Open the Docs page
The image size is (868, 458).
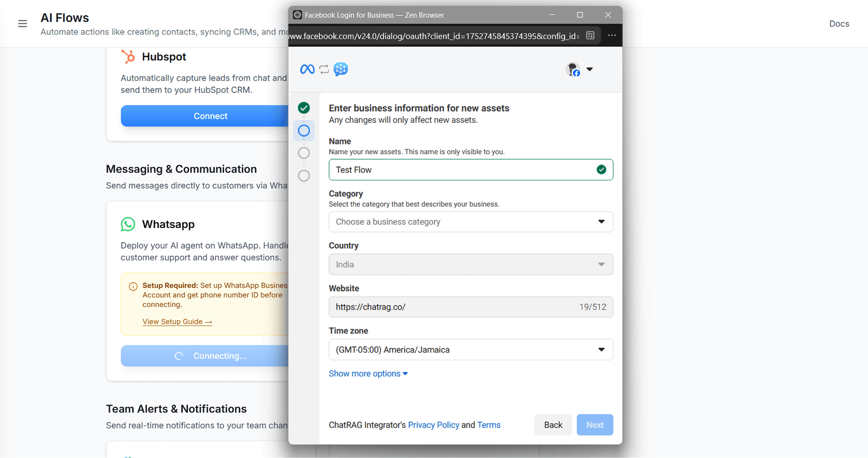pos(839,24)
